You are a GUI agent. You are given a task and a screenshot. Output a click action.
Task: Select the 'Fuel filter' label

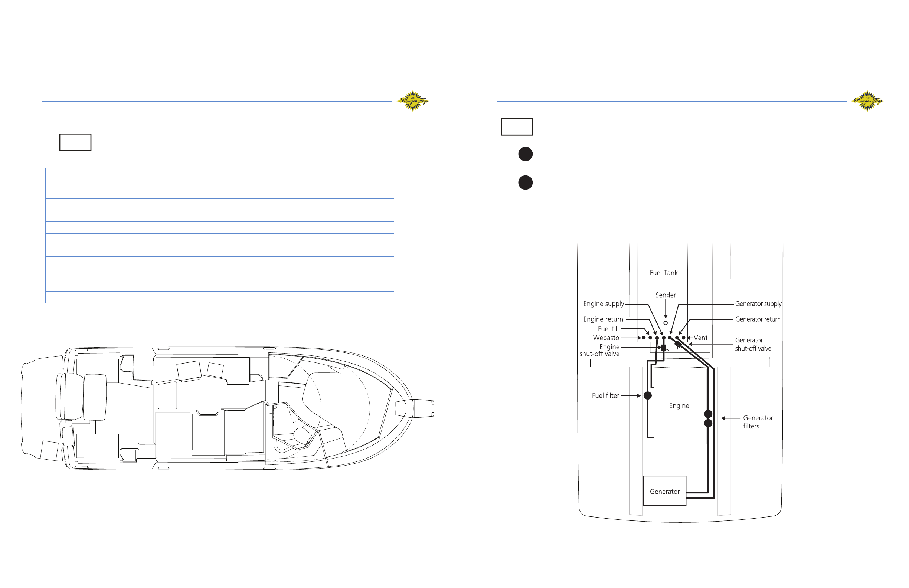605,395
